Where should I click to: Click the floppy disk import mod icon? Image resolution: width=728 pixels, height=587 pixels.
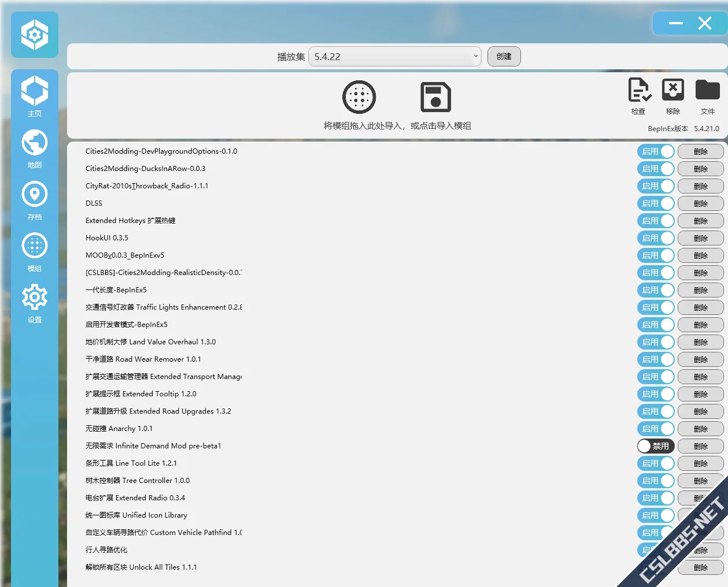click(435, 97)
